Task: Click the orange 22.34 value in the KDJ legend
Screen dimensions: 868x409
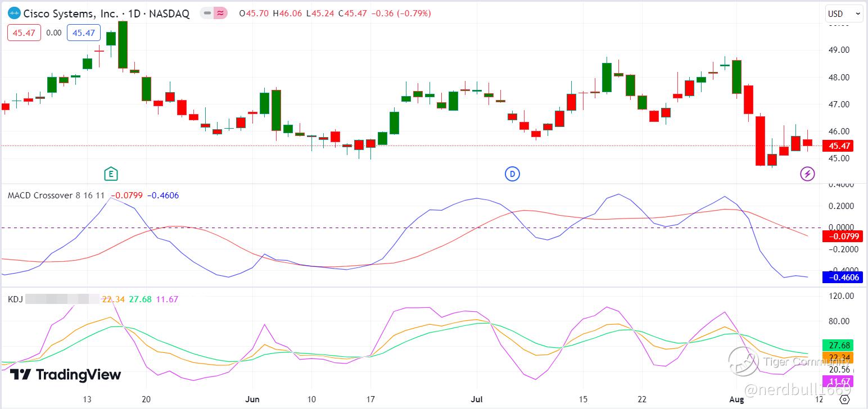Action: [x=113, y=299]
